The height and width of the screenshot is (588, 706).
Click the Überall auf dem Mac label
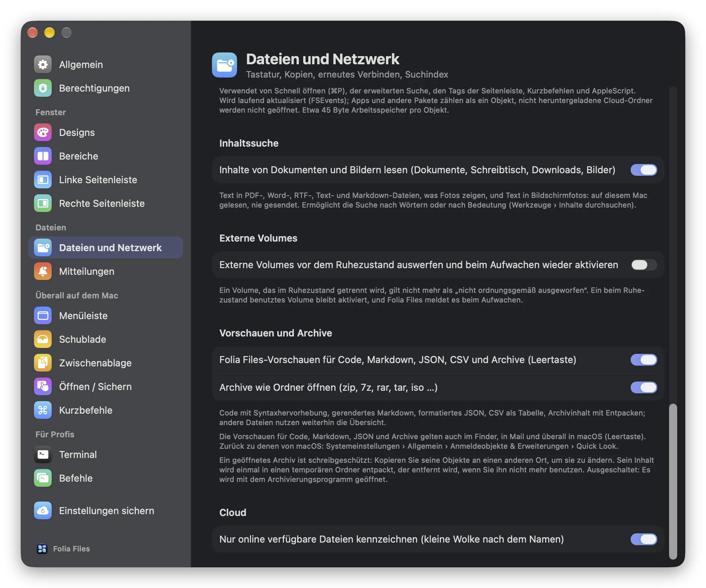(x=77, y=295)
